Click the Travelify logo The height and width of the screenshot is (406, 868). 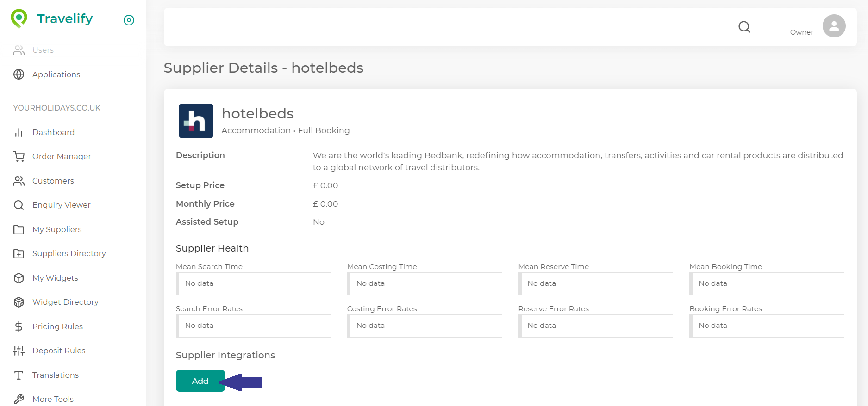click(52, 19)
